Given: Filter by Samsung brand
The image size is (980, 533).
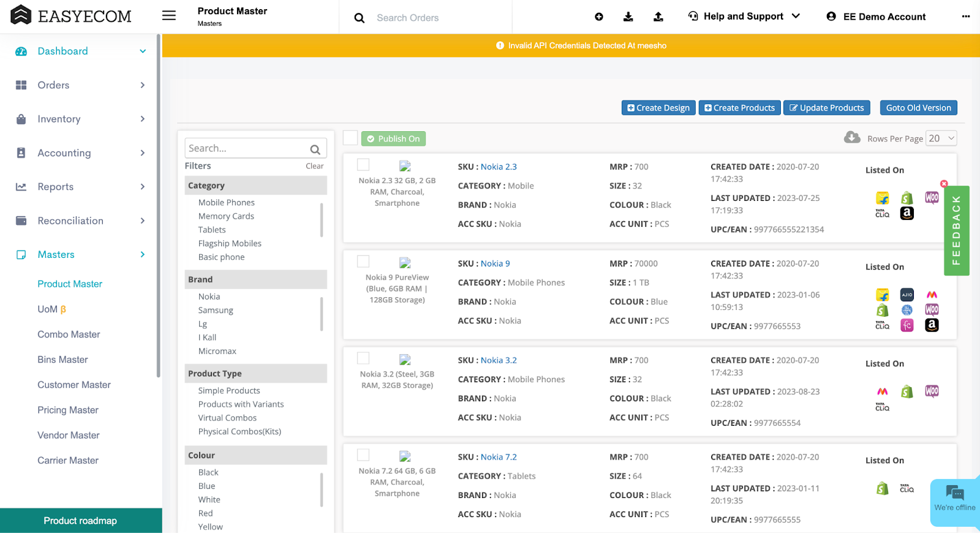Looking at the screenshot, I should coord(216,311).
